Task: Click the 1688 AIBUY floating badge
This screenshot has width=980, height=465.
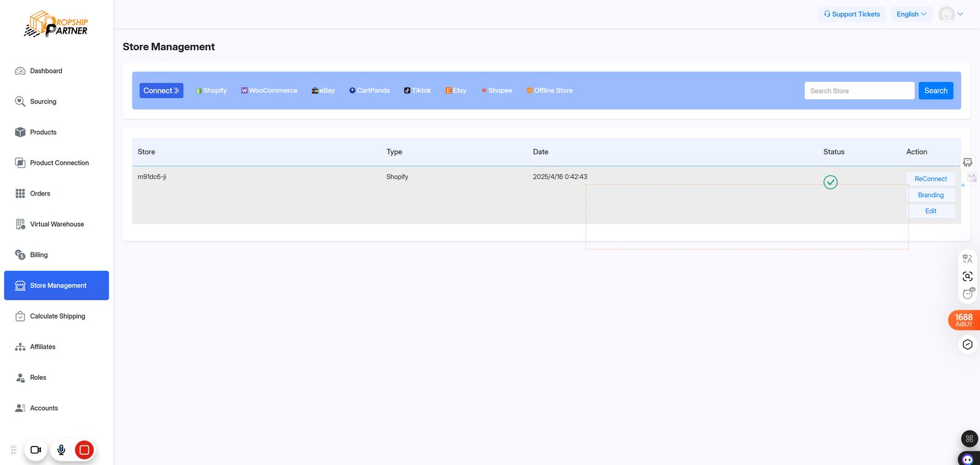Action: click(964, 320)
